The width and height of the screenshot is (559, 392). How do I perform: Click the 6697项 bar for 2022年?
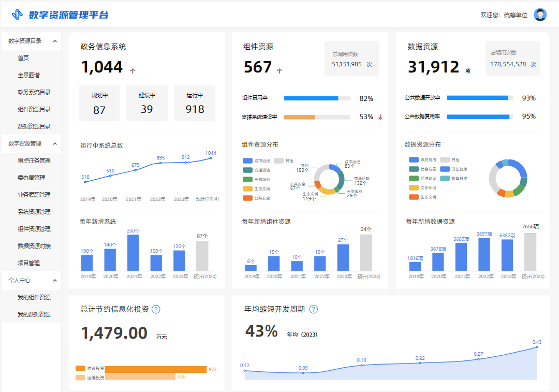point(484,254)
